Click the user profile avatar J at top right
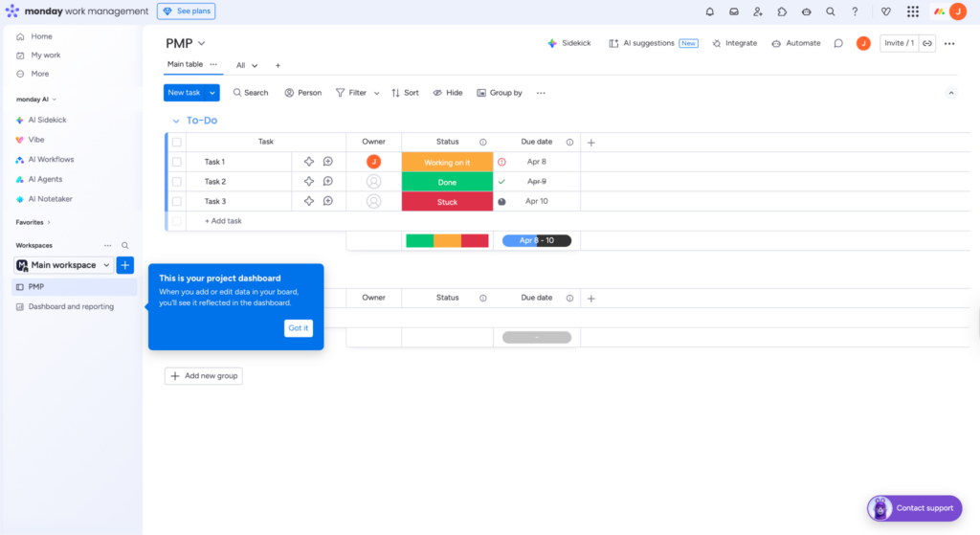The image size is (980, 535). point(957,11)
